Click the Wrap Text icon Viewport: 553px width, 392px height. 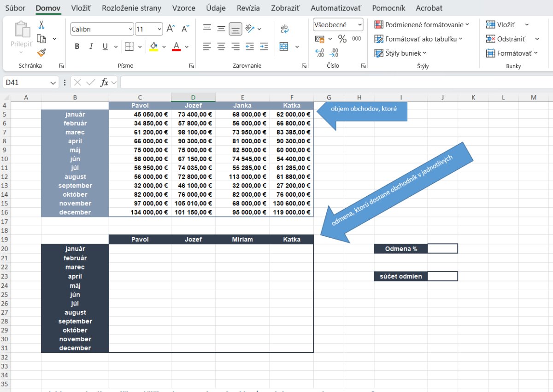click(284, 29)
